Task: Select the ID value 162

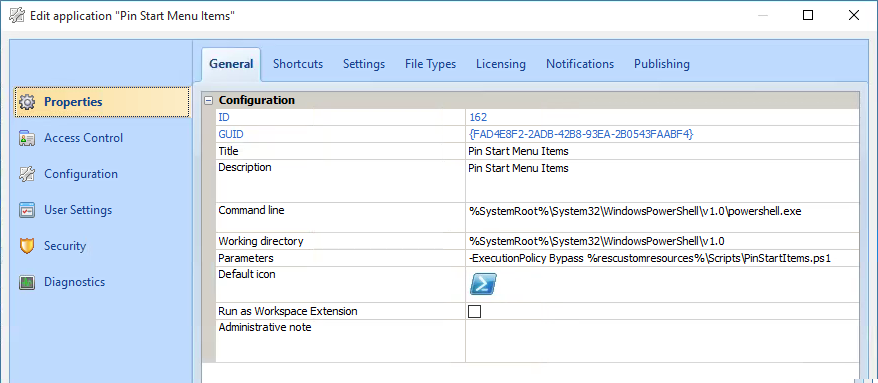Action: [478, 117]
